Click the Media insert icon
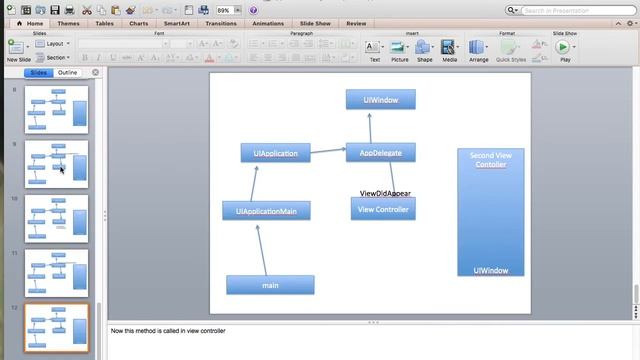The width and height of the screenshot is (640, 360). pyautogui.click(x=448, y=47)
